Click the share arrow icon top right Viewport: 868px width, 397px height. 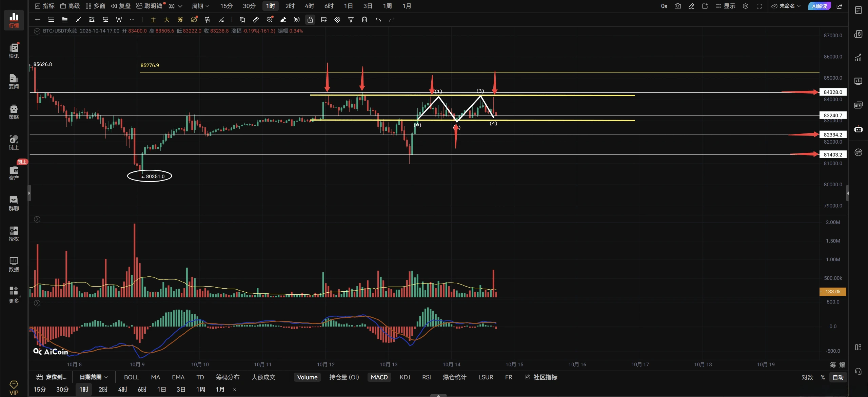840,6
